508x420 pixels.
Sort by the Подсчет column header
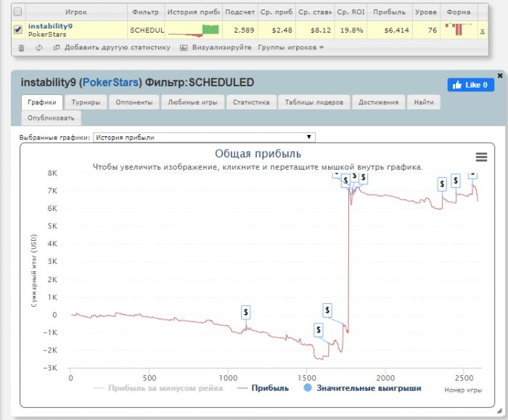click(x=240, y=12)
